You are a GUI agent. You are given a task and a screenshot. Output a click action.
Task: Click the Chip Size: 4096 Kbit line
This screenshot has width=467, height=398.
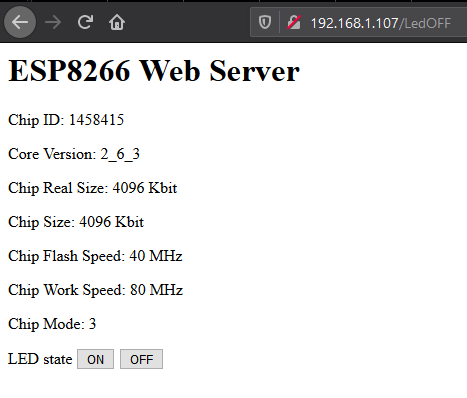76,222
